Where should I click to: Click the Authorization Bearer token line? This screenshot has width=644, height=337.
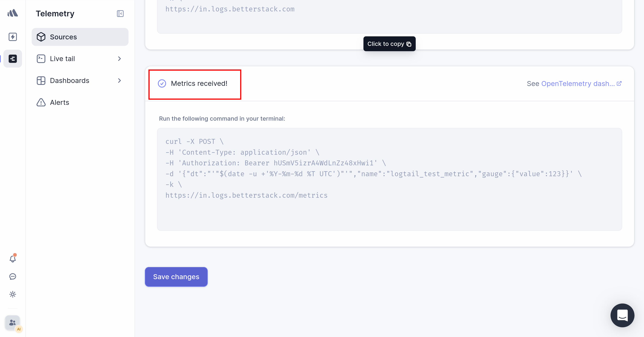[x=276, y=163]
